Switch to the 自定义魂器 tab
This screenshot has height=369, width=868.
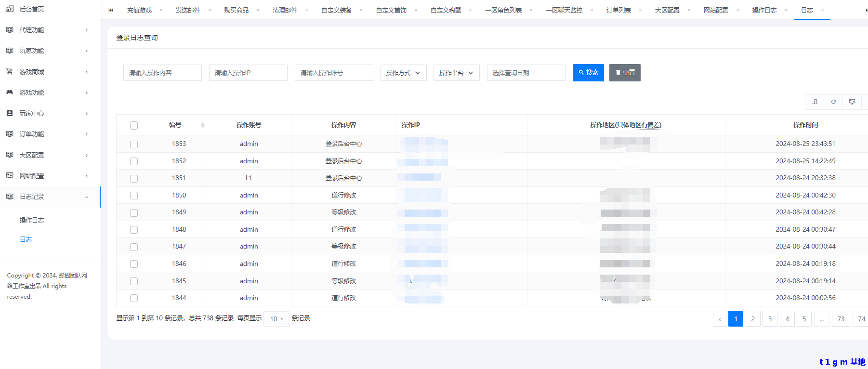(446, 10)
